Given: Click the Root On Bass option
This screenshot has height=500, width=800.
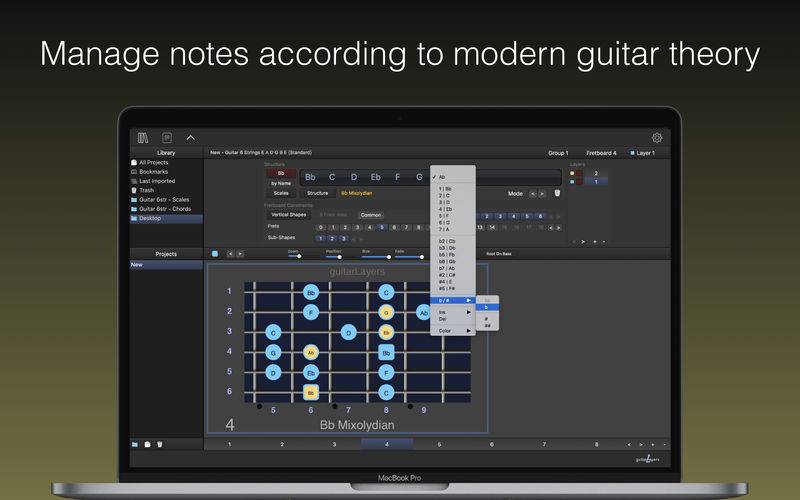Looking at the screenshot, I should tap(498, 254).
